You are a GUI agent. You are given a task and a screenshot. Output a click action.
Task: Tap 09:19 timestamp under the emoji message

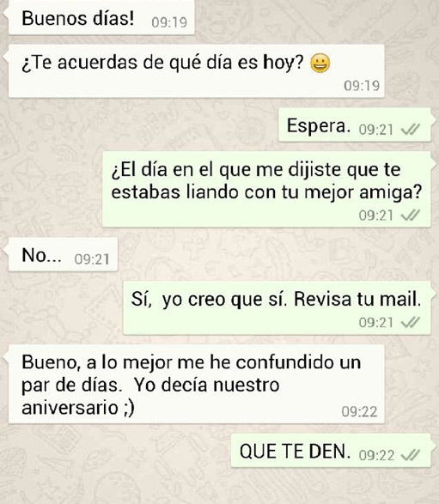(362, 86)
